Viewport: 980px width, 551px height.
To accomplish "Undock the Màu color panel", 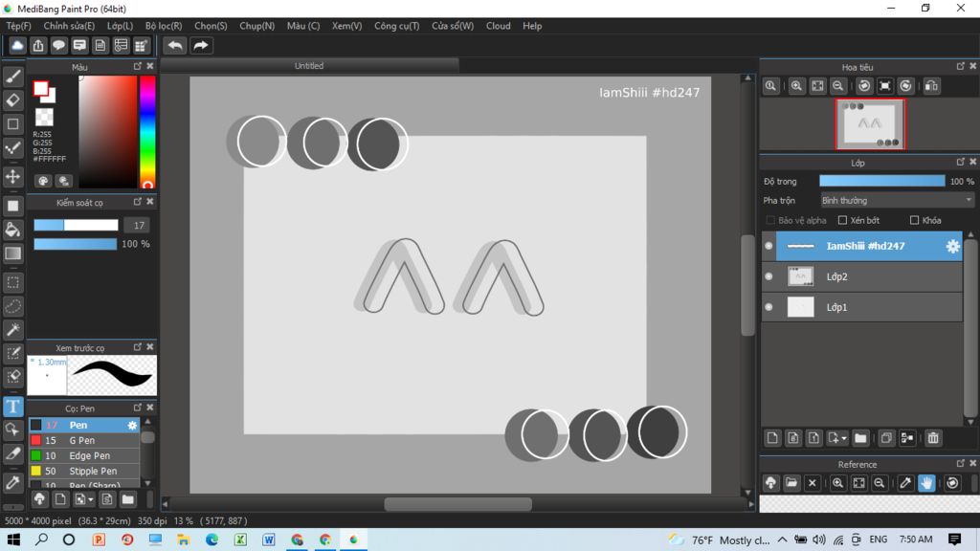I will click(138, 66).
